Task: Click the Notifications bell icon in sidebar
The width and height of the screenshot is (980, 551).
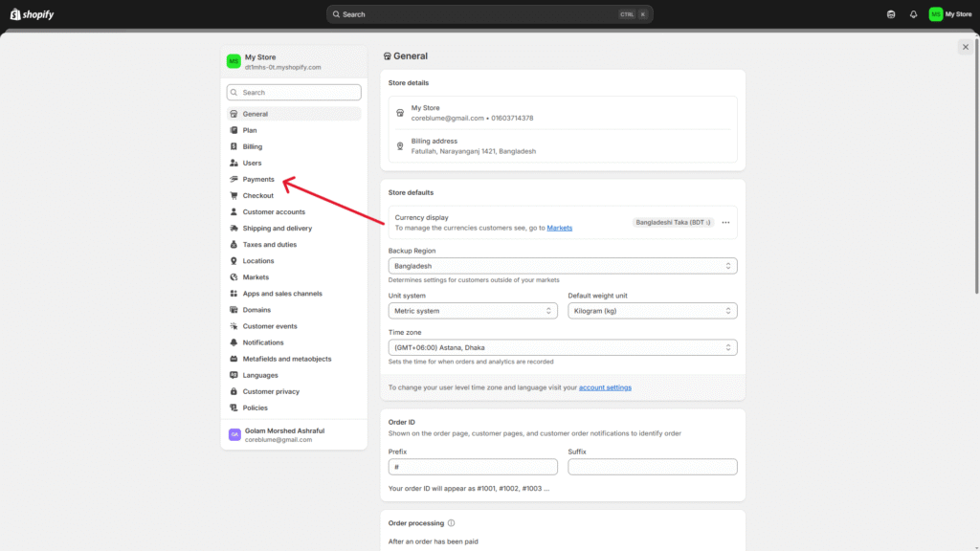Action: pyautogui.click(x=234, y=342)
